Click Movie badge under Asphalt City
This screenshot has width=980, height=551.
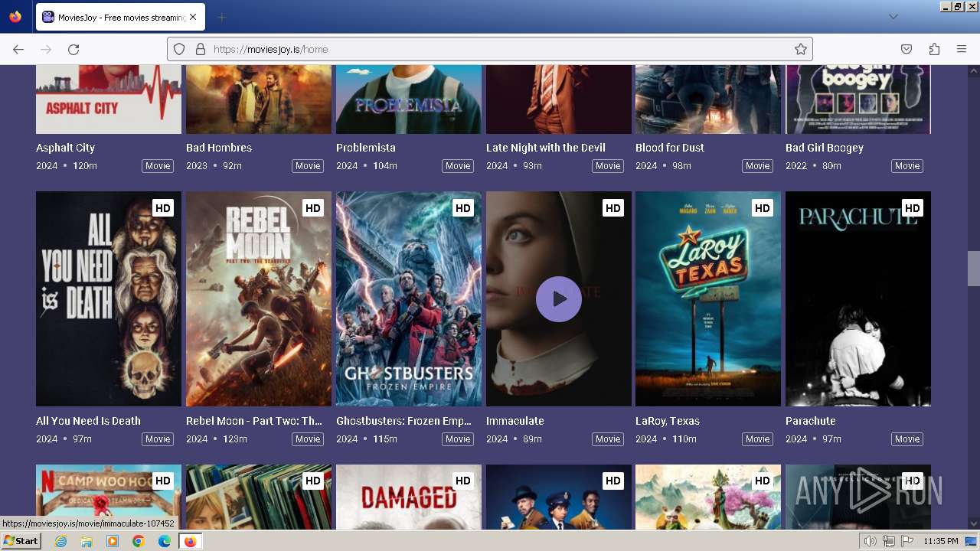point(158,166)
